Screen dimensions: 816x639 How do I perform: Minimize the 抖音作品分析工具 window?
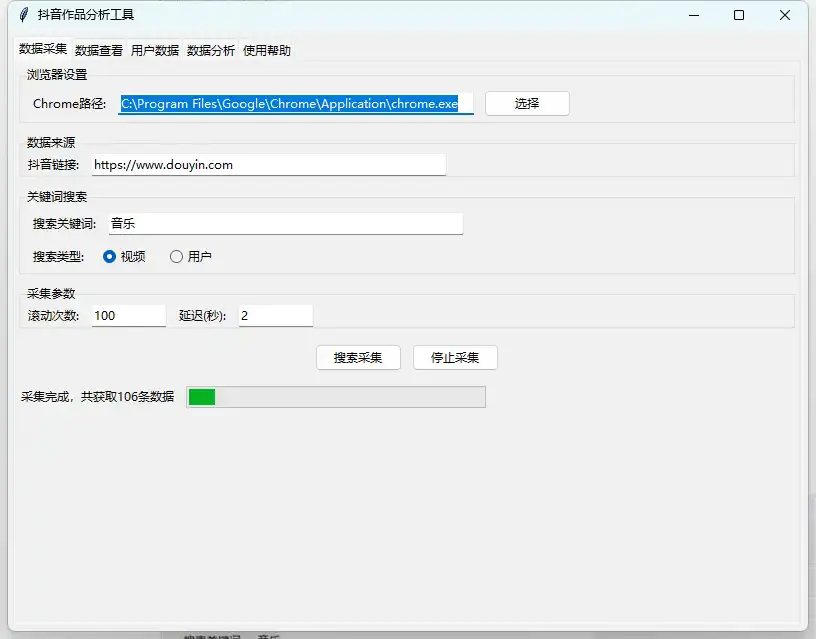(692, 16)
